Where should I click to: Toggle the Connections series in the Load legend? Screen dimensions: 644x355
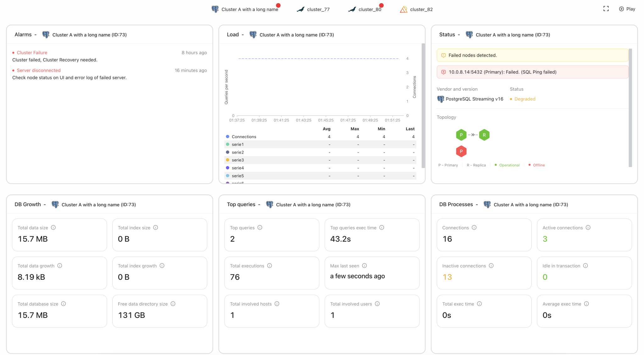point(244,137)
